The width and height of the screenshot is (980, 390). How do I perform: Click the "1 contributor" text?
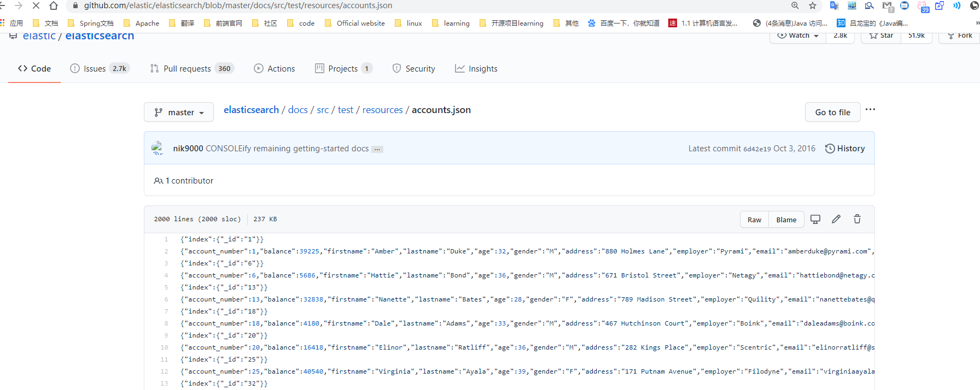click(x=189, y=181)
